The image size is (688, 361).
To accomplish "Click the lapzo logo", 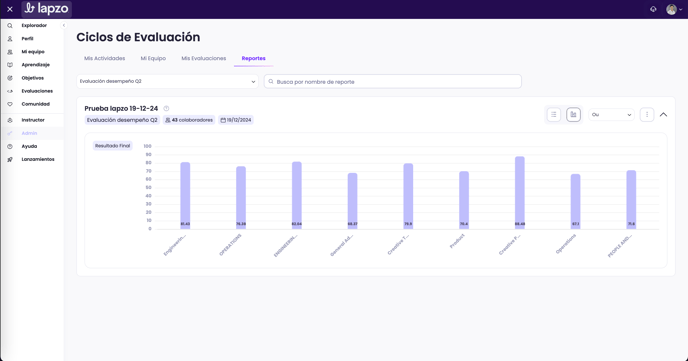I will pyautogui.click(x=47, y=9).
